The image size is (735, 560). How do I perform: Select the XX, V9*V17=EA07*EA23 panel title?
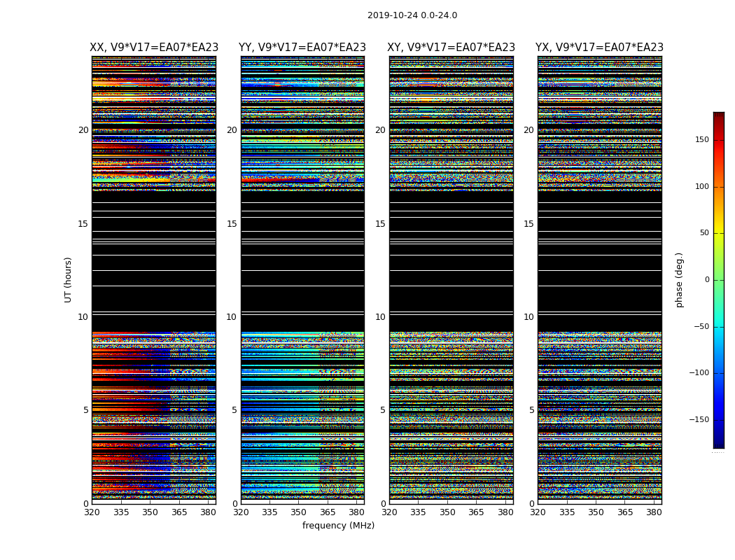point(154,48)
